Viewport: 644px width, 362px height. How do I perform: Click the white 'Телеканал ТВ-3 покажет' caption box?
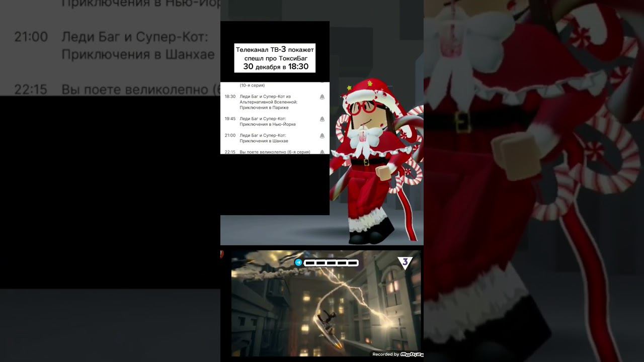275,58
